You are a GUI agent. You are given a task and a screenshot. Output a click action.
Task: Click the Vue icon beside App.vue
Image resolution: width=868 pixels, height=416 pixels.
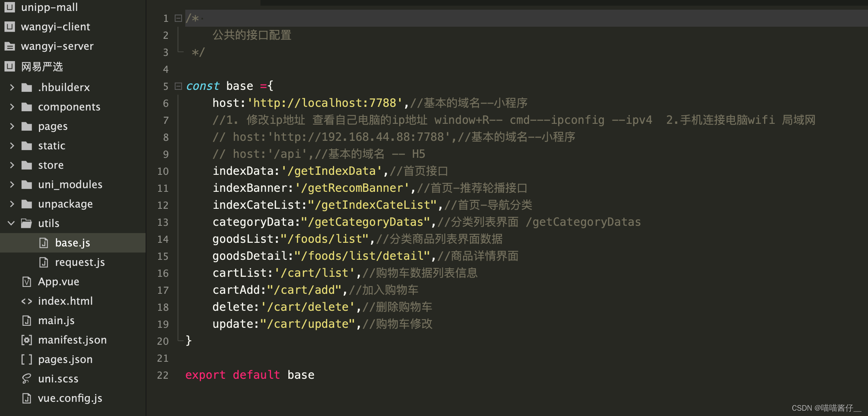pyautogui.click(x=26, y=282)
